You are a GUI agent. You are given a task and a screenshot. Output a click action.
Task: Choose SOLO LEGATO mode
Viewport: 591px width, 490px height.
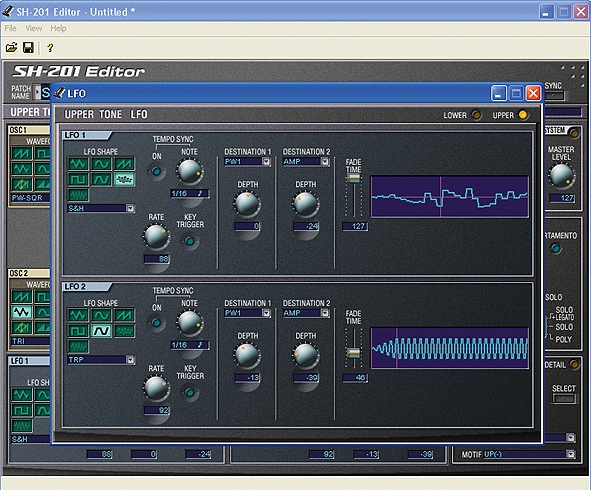pos(564,313)
